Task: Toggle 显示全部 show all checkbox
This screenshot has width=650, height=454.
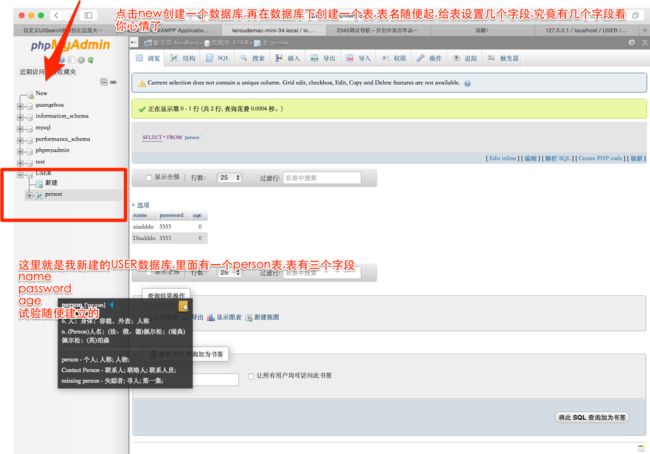Action: click(149, 178)
